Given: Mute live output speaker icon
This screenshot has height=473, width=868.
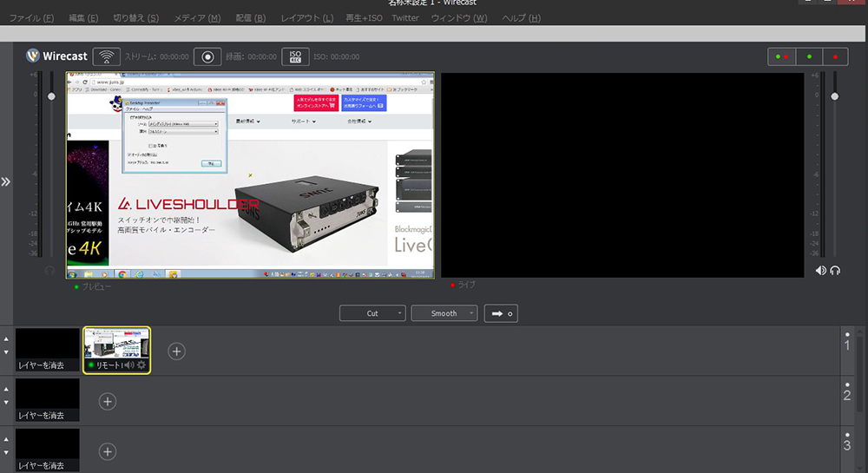Looking at the screenshot, I should (821, 271).
